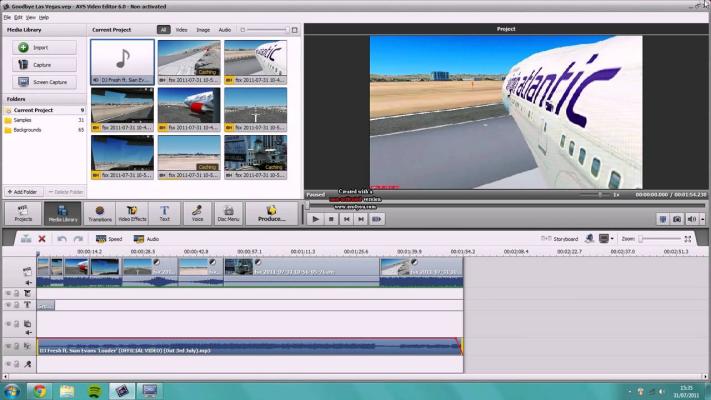Image resolution: width=711 pixels, height=400 pixels.
Task: Open the Edit menu
Action: click(x=18, y=17)
